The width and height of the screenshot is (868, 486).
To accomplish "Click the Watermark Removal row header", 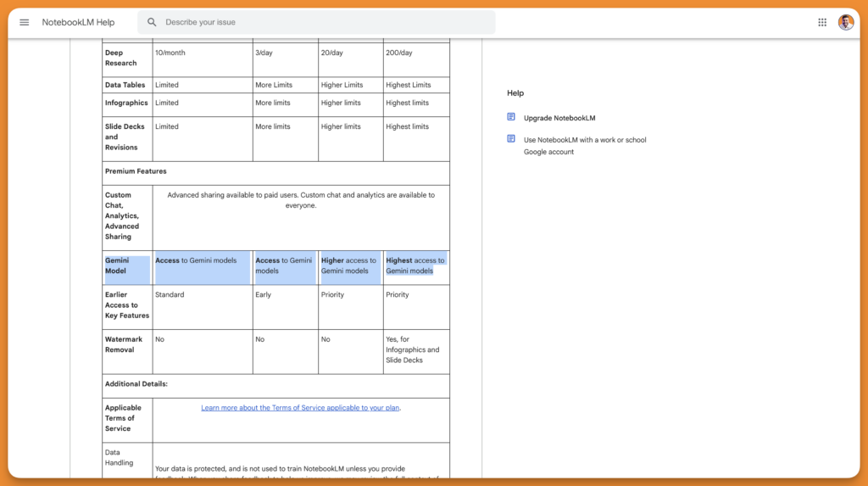I will click(x=124, y=344).
